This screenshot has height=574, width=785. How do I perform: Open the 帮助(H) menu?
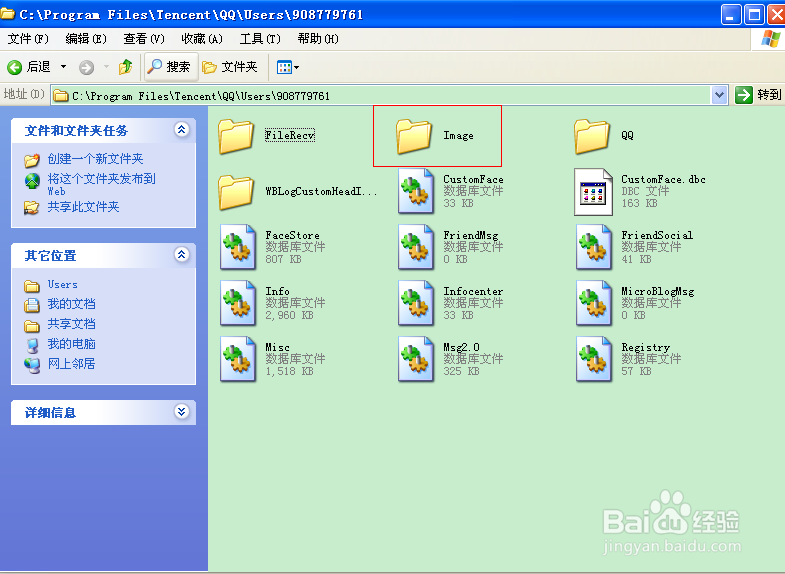(x=318, y=39)
